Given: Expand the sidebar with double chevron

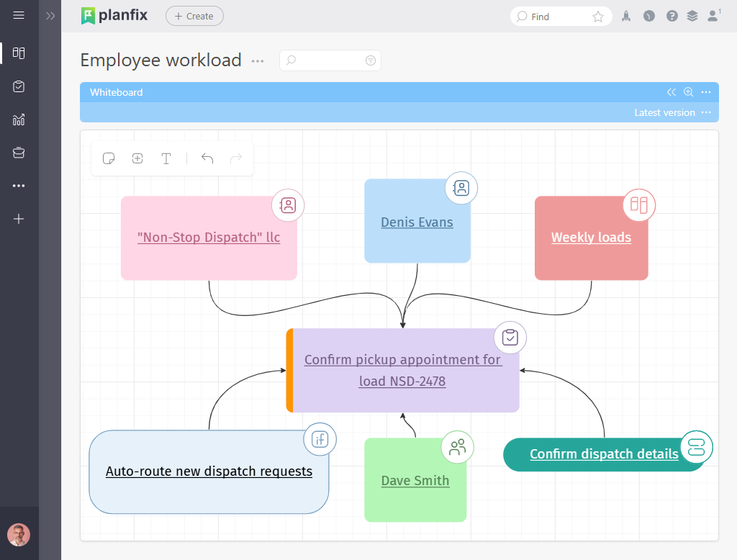Looking at the screenshot, I should [x=50, y=16].
